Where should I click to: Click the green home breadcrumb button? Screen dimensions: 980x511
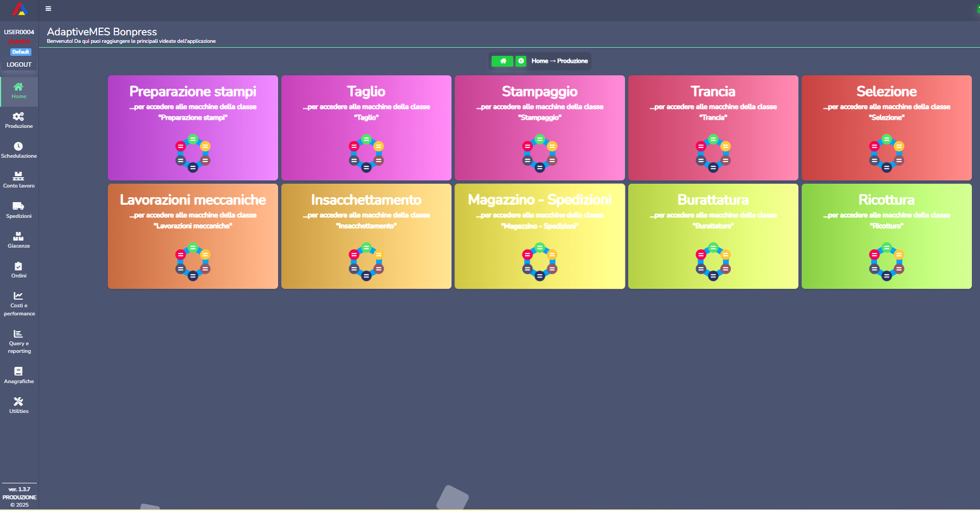[502, 61]
